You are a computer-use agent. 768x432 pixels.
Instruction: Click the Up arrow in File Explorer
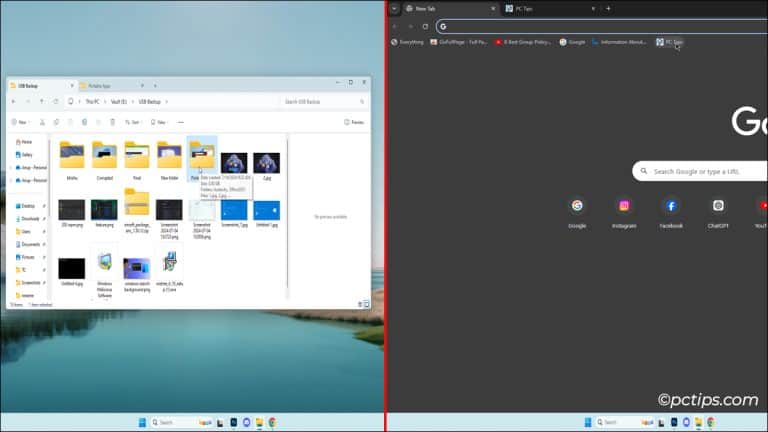point(43,102)
